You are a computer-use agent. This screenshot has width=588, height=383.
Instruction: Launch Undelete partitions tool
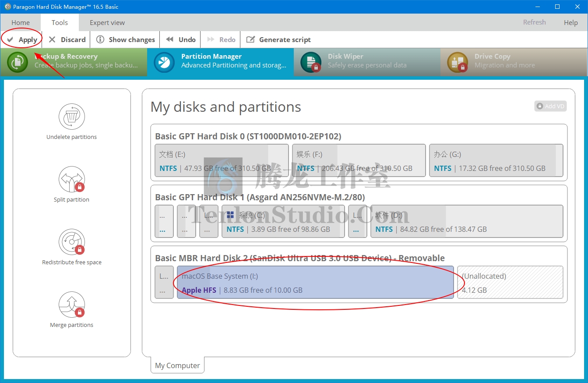[x=72, y=122]
